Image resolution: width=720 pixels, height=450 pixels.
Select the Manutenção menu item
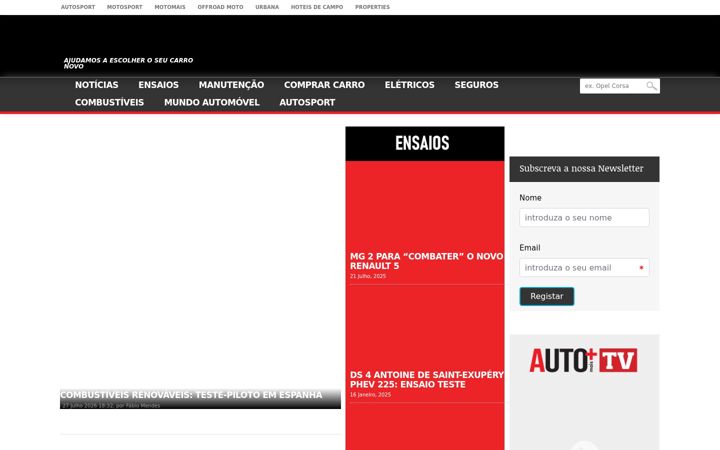click(x=231, y=85)
